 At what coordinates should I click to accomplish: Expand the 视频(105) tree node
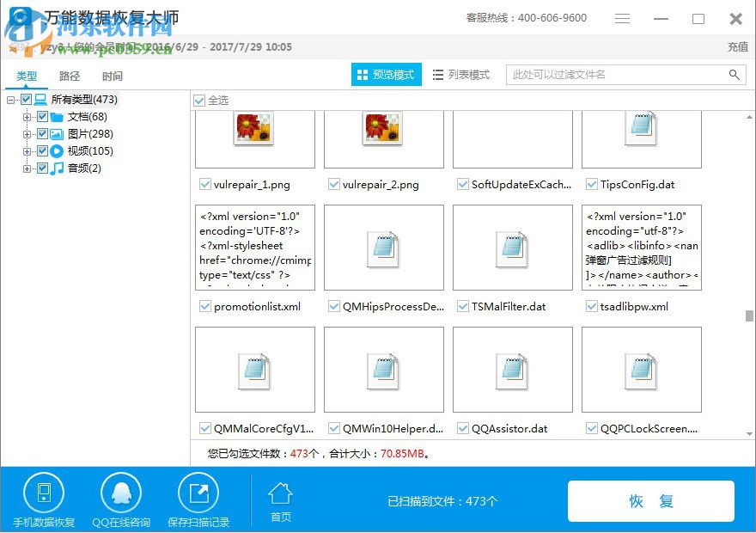pyautogui.click(x=27, y=150)
